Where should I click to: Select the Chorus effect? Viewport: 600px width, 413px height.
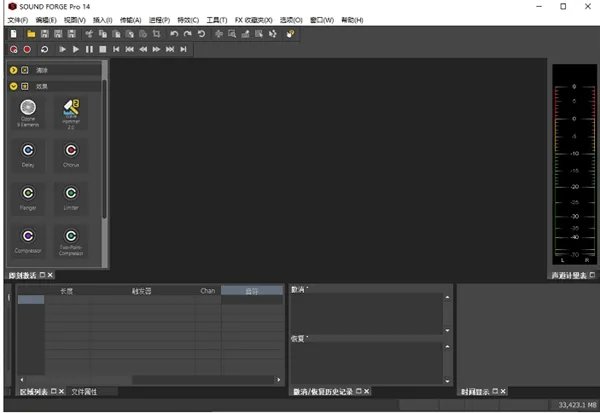(x=71, y=155)
